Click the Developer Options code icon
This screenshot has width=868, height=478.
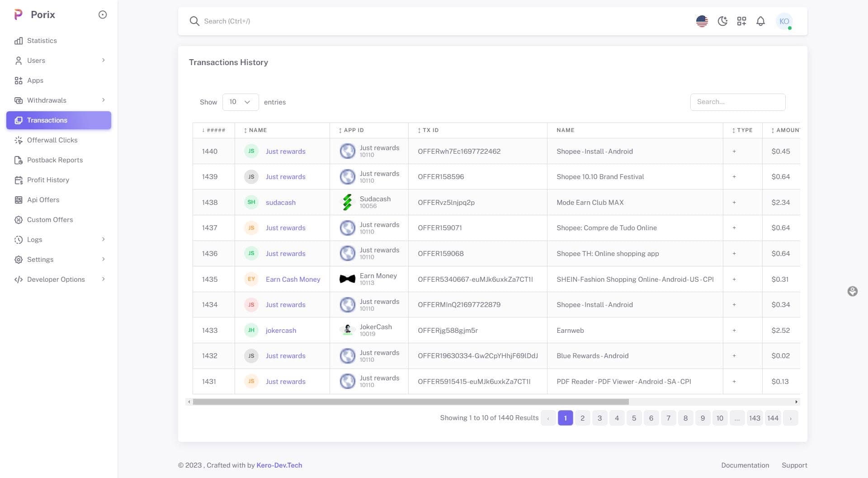point(19,279)
